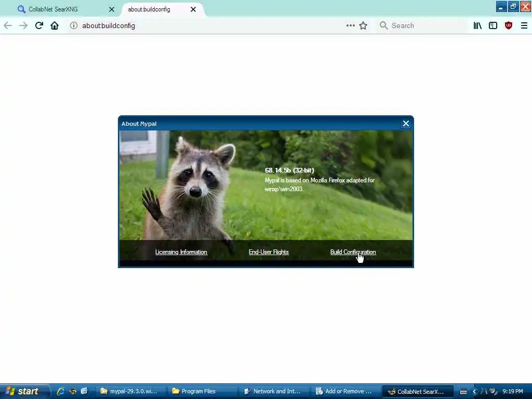Bookmark this page with the star
The image size is (532, 399).
click(363, 26)
